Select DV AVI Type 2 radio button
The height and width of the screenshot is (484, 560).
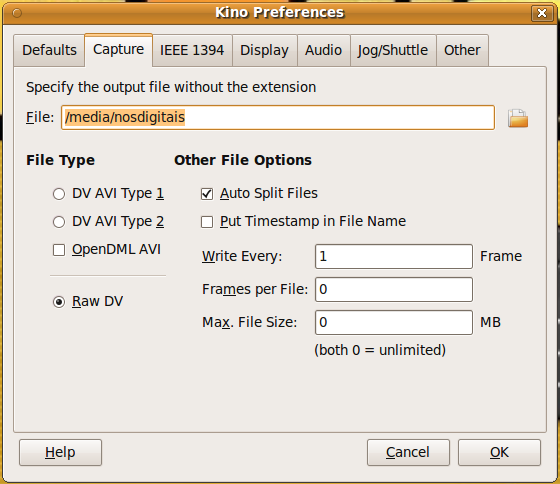[59, 222]
